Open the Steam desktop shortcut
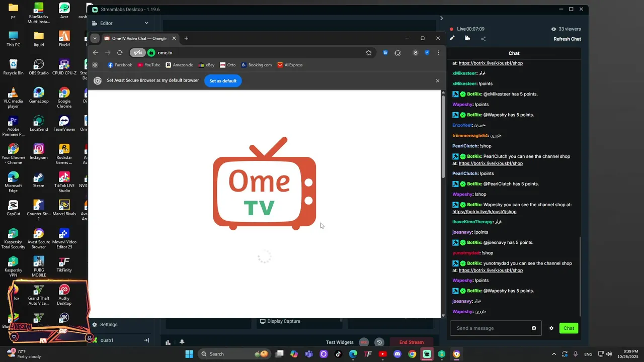Viewport: 644px width, 362px height. click(39, 180)
